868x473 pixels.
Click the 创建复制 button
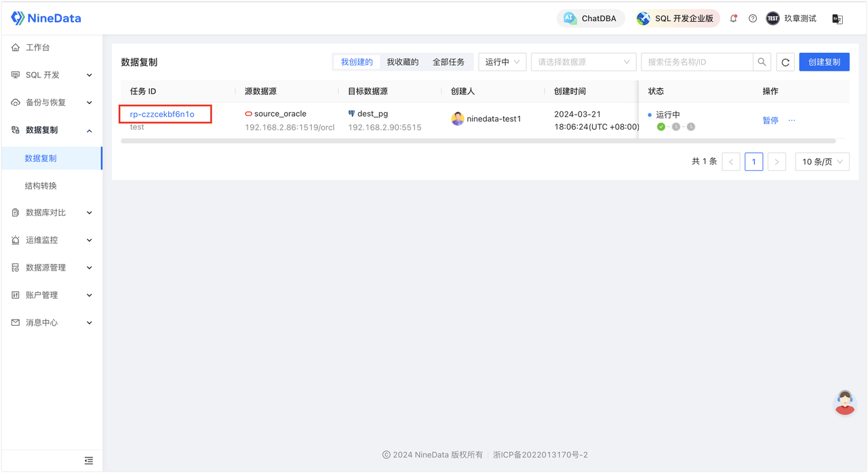824,62
